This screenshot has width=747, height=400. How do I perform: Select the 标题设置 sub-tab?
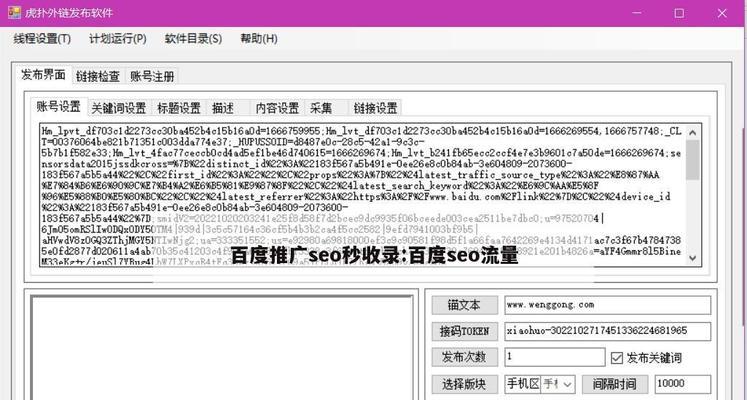[179, 108]
